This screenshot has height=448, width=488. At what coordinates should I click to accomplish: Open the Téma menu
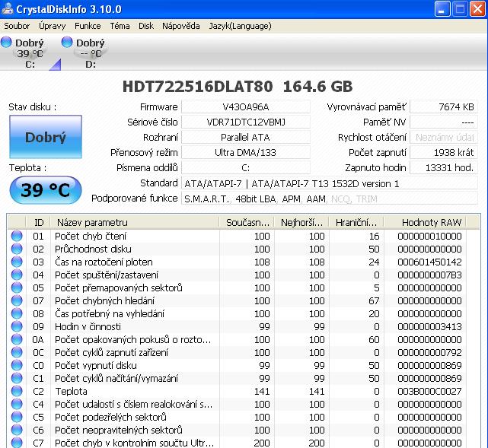tap(120, 26)
